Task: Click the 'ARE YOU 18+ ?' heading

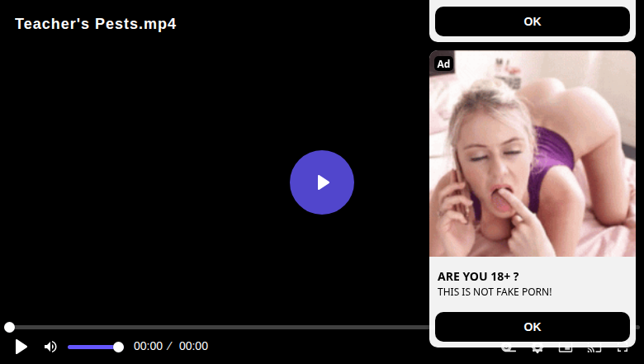Action: pos(478,277)
